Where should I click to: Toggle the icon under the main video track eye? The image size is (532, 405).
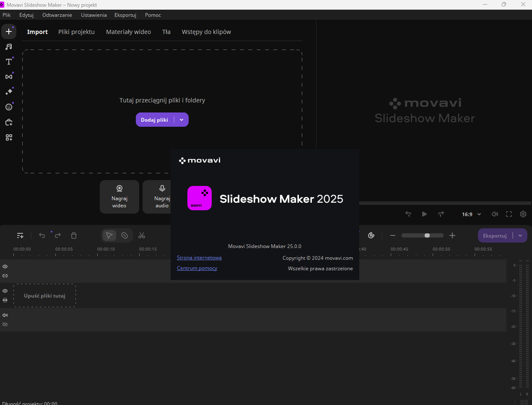5,300
